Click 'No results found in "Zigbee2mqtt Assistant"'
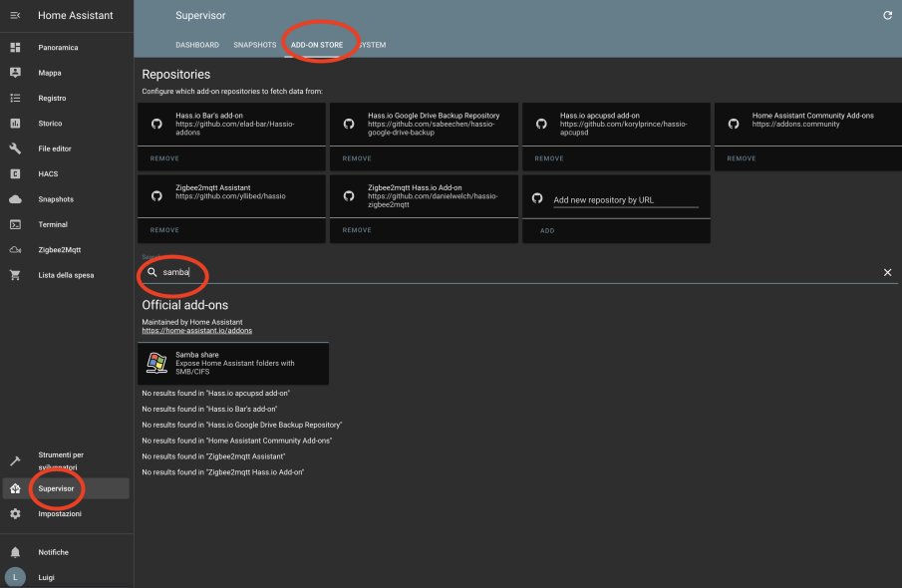902x588 pixels. pyautogui.click(x=213, y=456)
